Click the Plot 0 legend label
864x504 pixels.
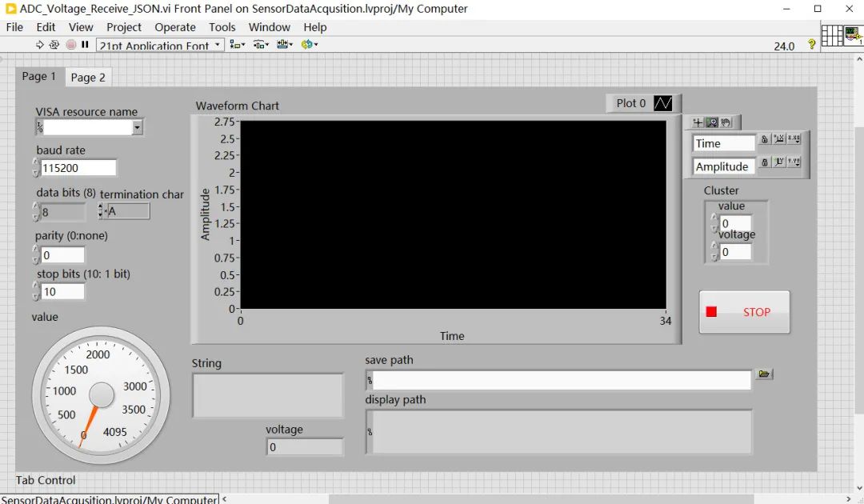tap(631, 103)
